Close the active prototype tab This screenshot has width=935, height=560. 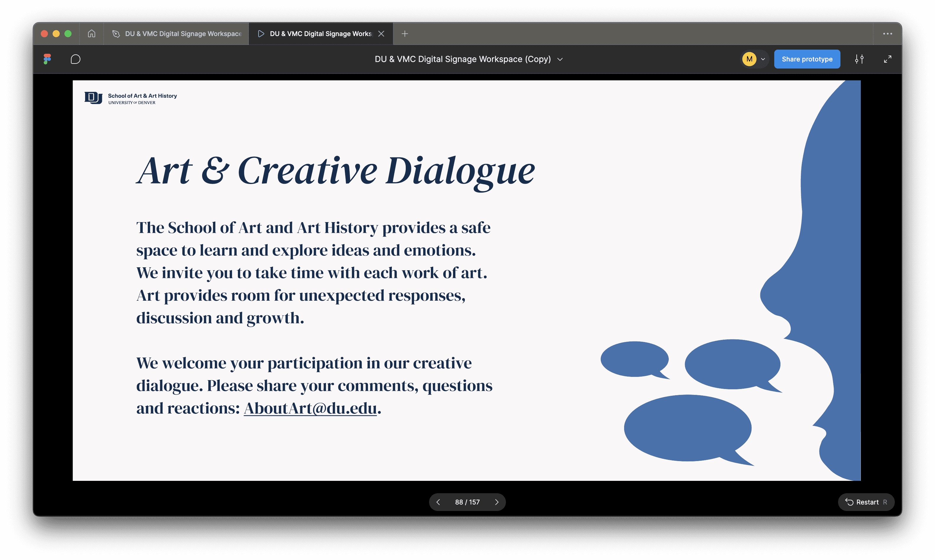[x=381, y=34]
